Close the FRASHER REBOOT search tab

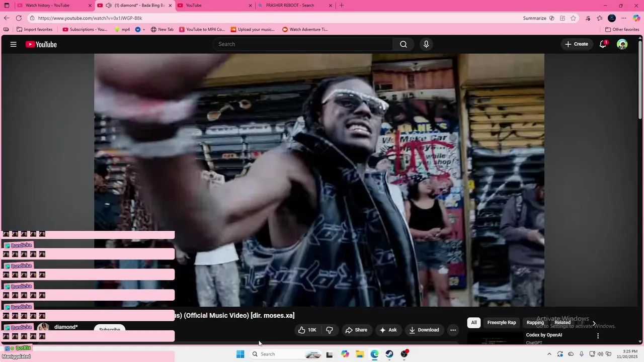(331, 6)
